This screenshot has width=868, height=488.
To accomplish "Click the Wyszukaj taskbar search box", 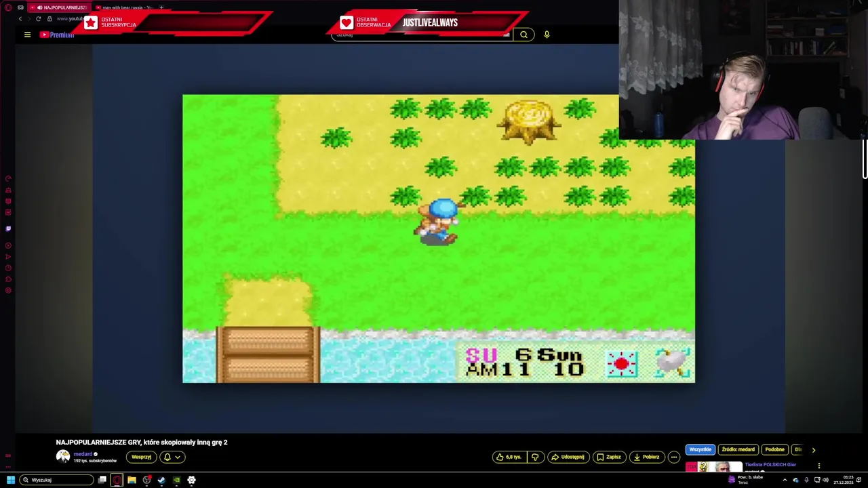I will 56,480.
